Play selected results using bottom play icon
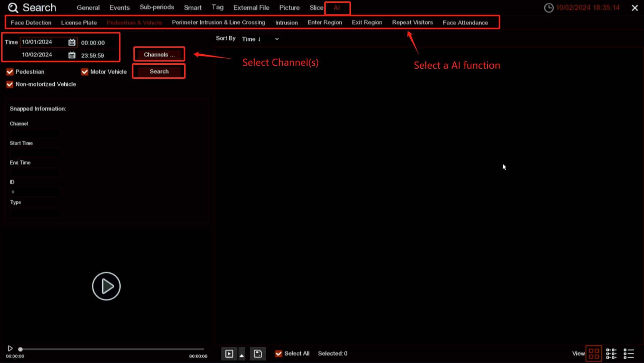 (x=229, y=354)
